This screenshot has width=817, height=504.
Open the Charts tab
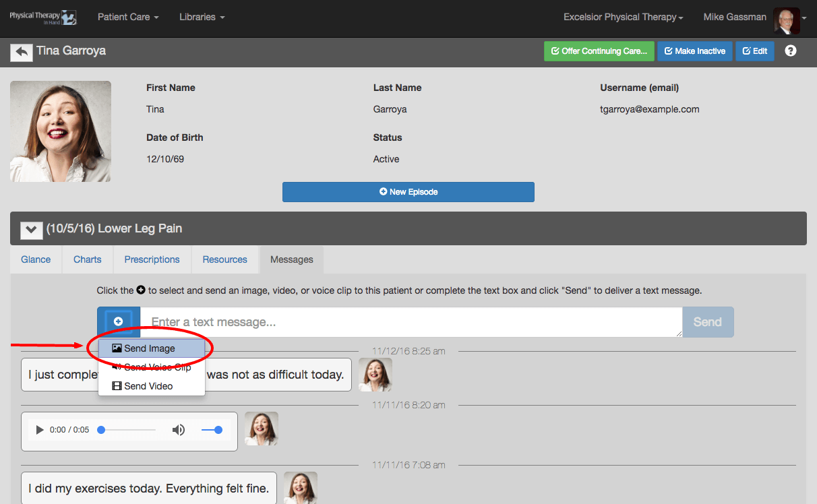click(x=88, y=259)
